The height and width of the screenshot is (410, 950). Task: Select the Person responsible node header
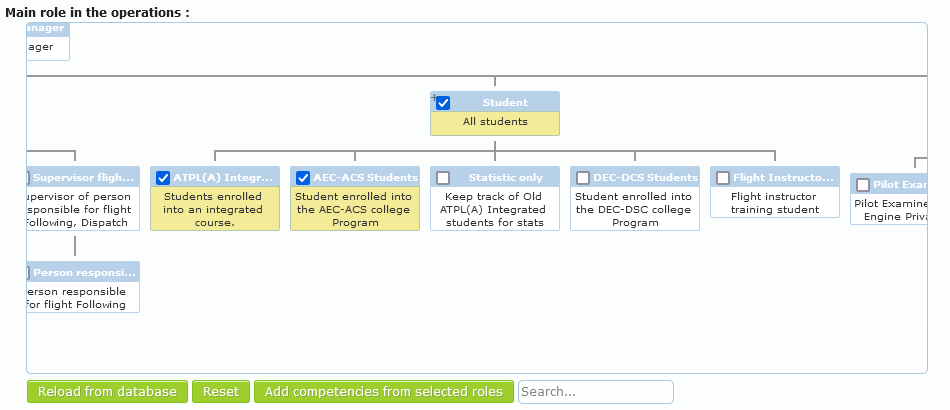coord(83,272)
